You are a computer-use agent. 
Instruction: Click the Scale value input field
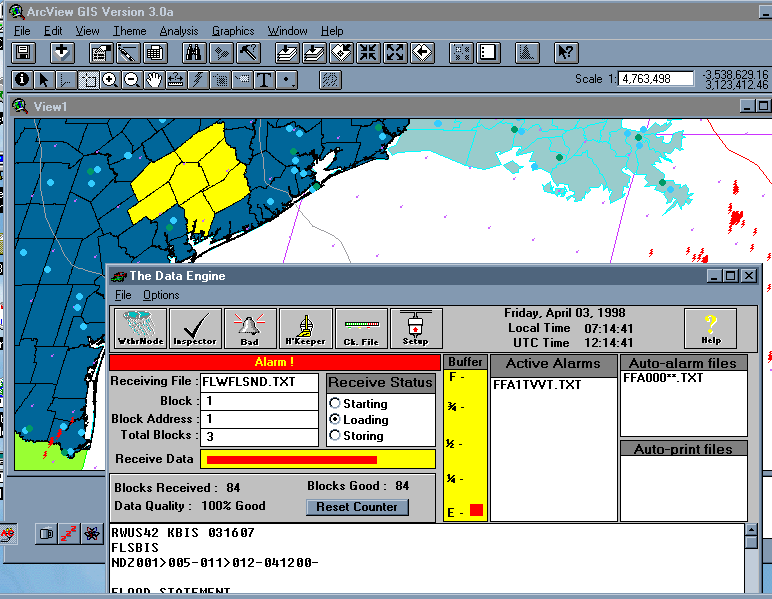pos(656,78)
